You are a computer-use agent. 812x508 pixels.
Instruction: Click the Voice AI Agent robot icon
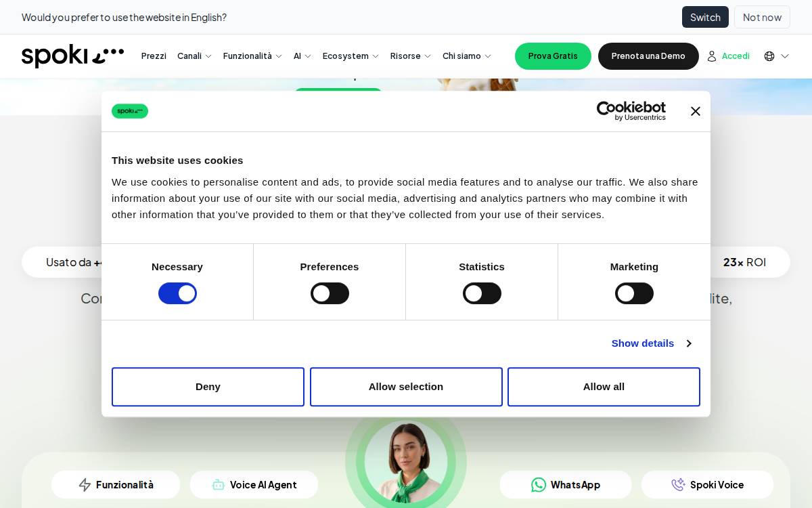pyautogui.click(x=218, y=485)
